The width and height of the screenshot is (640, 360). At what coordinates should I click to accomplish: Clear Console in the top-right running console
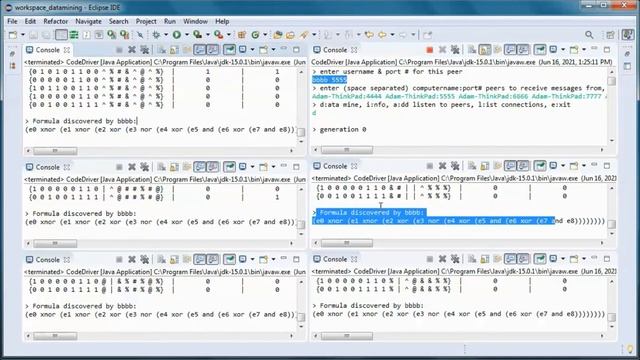pos(472,50)
